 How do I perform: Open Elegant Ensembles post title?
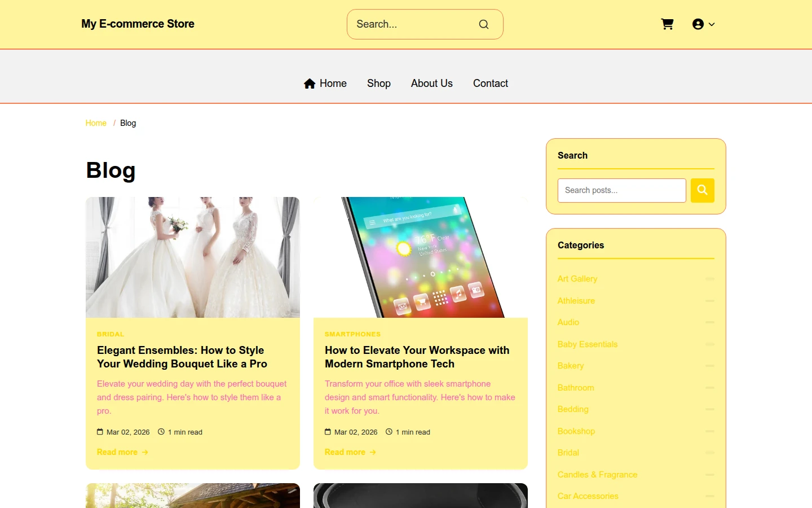click(182, 357)
